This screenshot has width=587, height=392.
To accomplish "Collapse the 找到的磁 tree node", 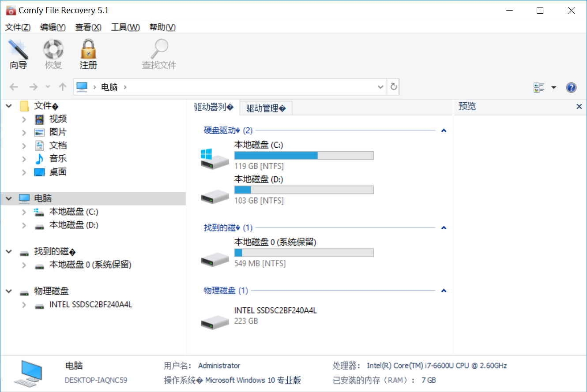I will click(x=9, y=252).
